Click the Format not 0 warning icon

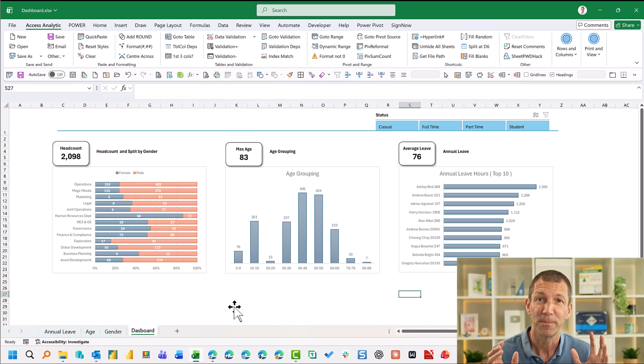tap(315, 56)
